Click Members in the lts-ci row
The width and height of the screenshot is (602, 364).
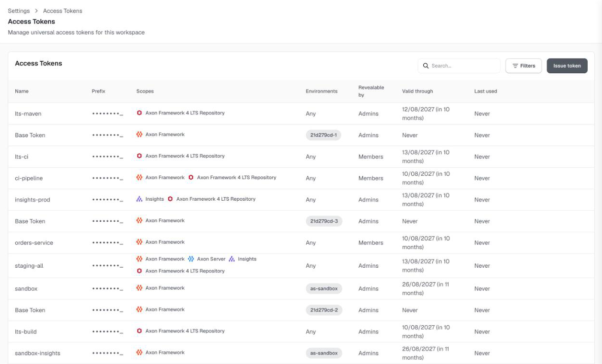tap(370, 157)
